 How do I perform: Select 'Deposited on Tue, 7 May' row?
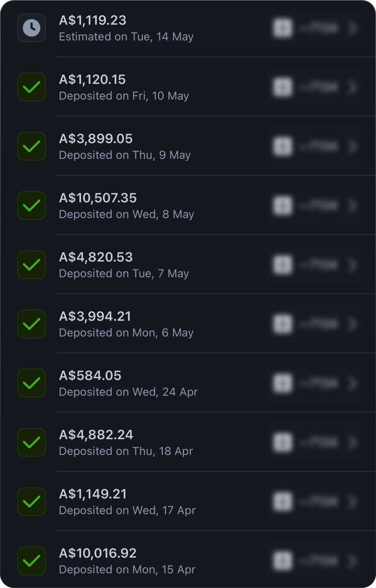pyautogui.click(x=124, y=274)
